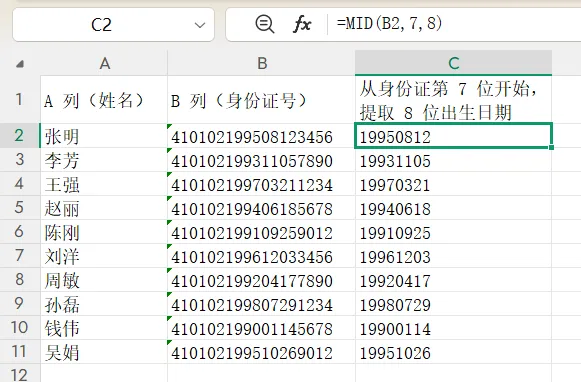The image size is (581, 382).
Task: Select row 8 header
Action: pyautogui.click(x=20, y=279)
